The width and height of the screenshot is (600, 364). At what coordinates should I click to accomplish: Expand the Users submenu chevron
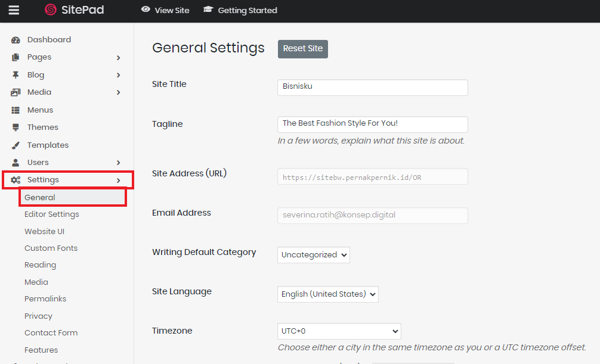pos(118,163)
